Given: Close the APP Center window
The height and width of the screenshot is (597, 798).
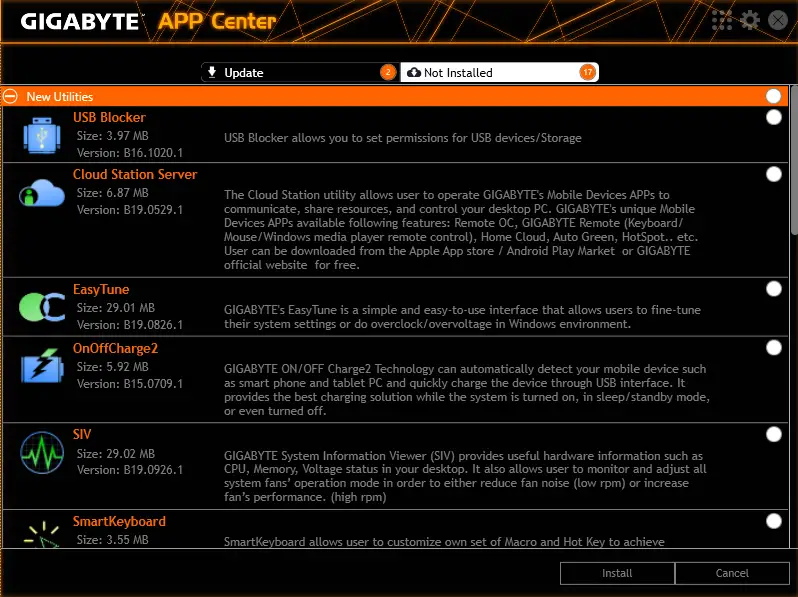Looking at the screenshot, I should (778, 20).
